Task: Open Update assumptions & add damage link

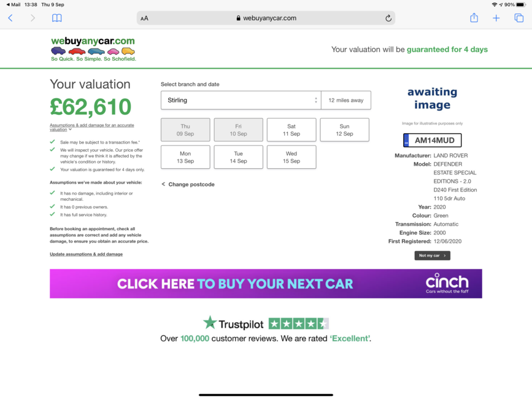Action: coord(86,254)
